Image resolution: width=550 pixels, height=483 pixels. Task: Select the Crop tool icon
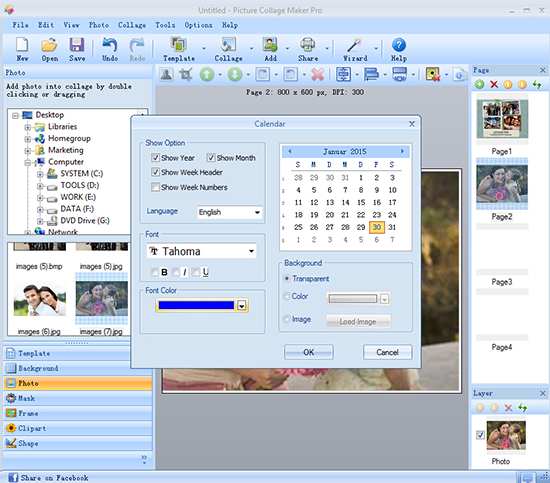coord(186,74)
